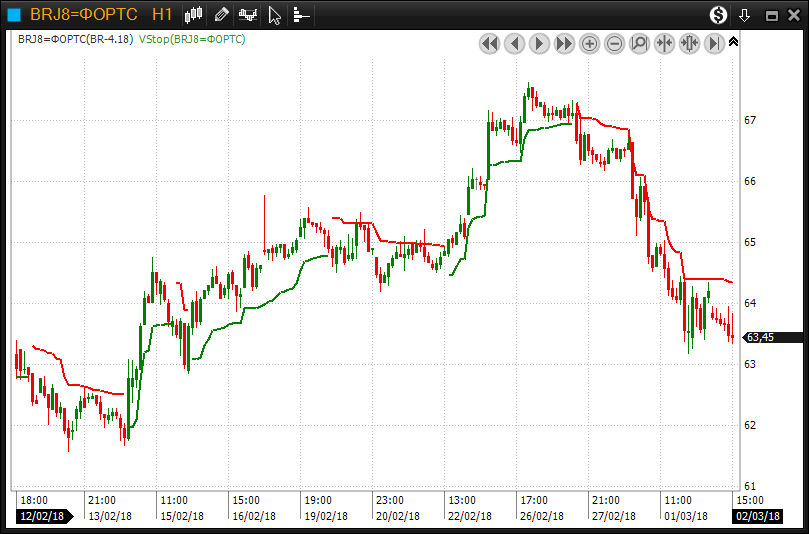Zoom in with the plus button
Image resolution: width=809 pixels, height=534 pixels.
click(589, 43)
